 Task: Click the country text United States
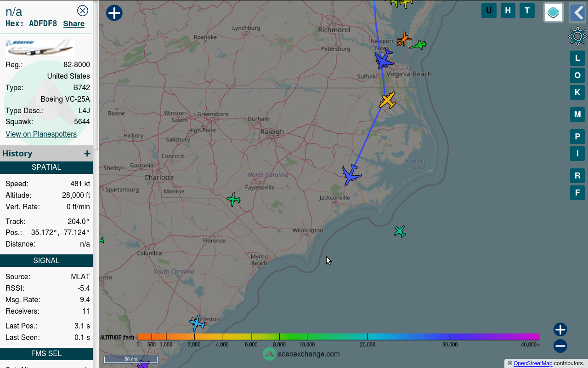pyautogui.click(x=68, y=76)
